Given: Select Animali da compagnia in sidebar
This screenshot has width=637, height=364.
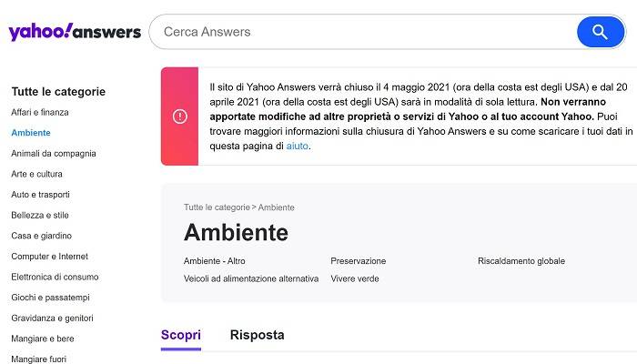Looking at the screenshot, I should point(54,154).
